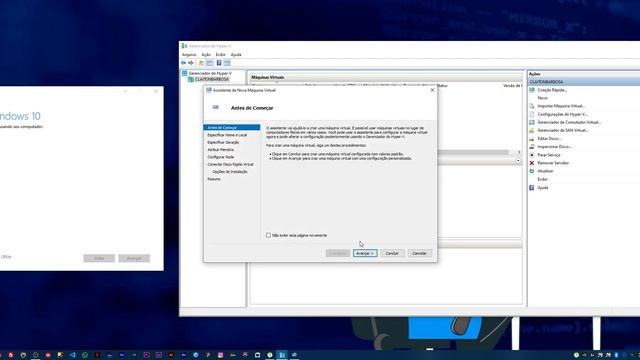Click the Configurações do Hyper-V icon

click(x=532, y=114)
